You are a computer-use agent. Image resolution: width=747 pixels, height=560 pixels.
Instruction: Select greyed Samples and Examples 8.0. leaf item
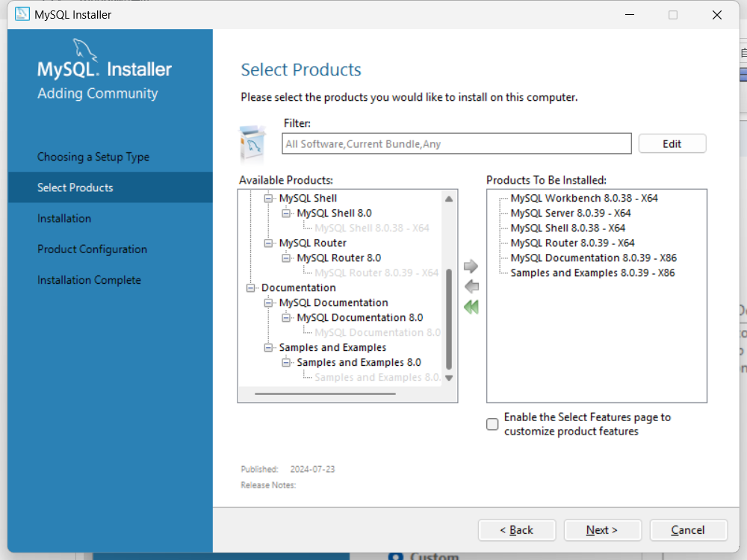coord(377,377)
